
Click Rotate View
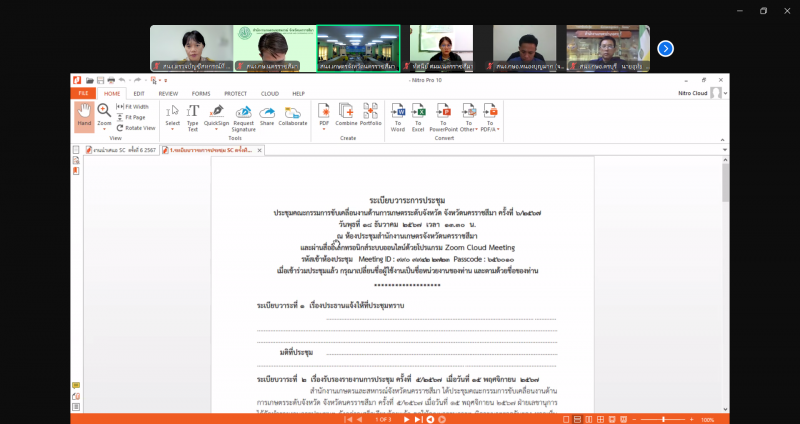click(x=136, y=128)
